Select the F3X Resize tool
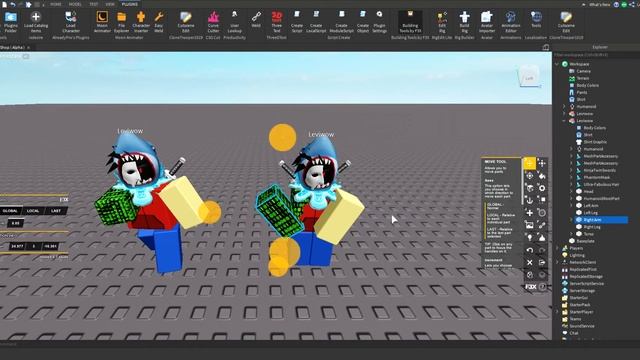The image size is (640, 360). 542,163
